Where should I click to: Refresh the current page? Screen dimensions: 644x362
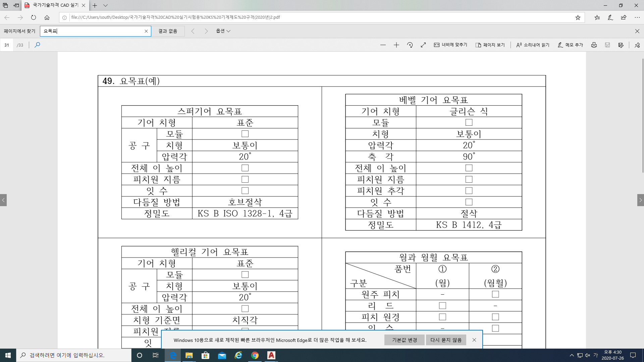pos(34,17)
